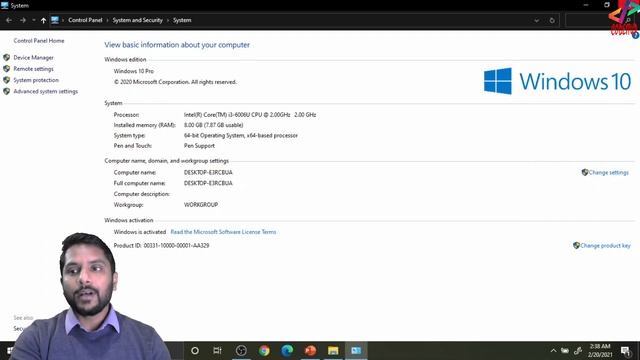The height and width of the screenshot is (360, 640).
Task: Open Google Chrome from taskbar
Action: (x=264, y=351)
